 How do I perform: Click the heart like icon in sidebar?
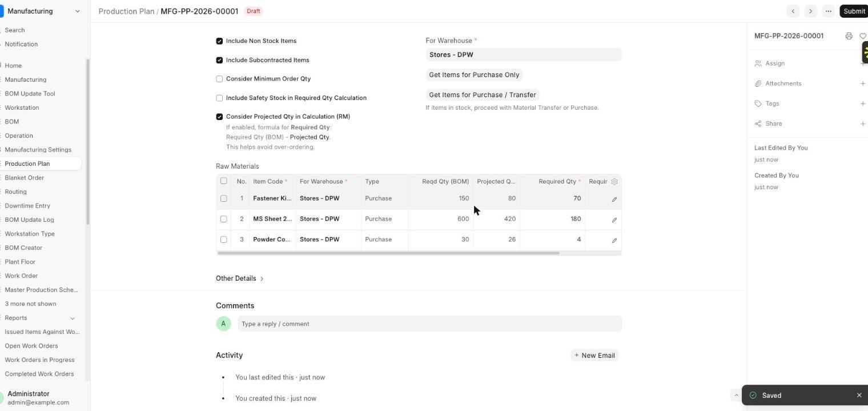pos(863,36)
